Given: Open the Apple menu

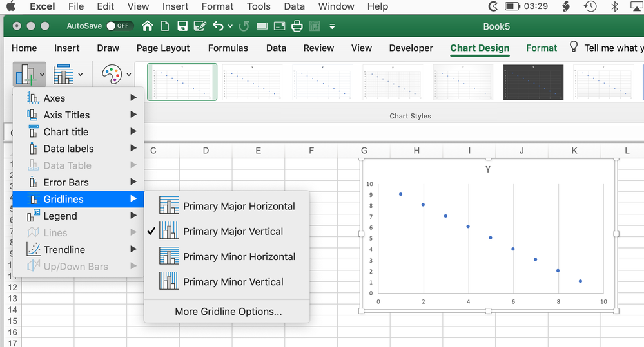Looking at the screenshot, I should pyautogui.click(x=11, y=6).
